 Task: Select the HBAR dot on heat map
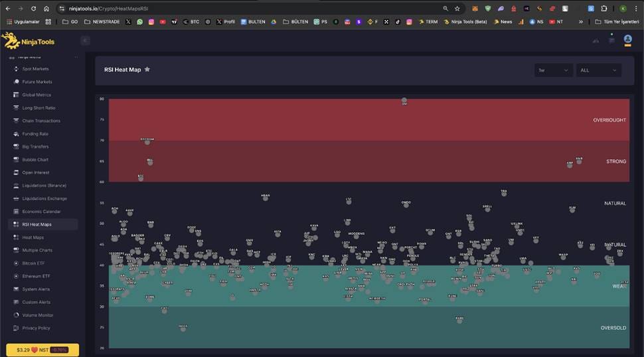coord(266,198)
